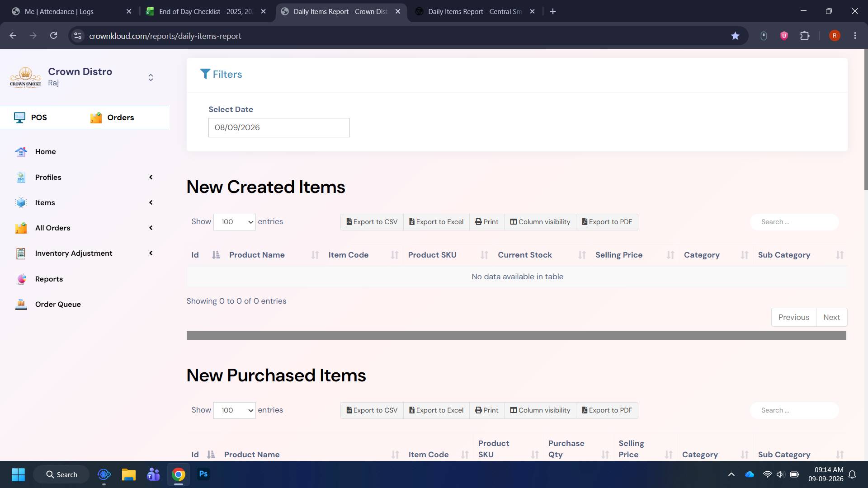Click the Inventory Adjustment clipboard icon
This screenshot has width=868, height=488.
(x=21, y=253)
